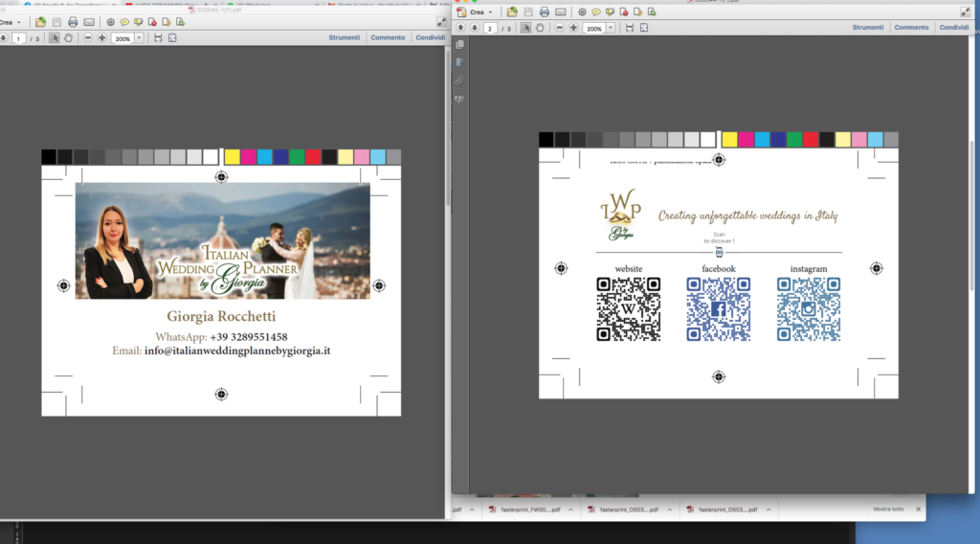Email the PDF from left window toolbar
The width and height of the screenshot is (980, 544).
[x=89, y=22]
